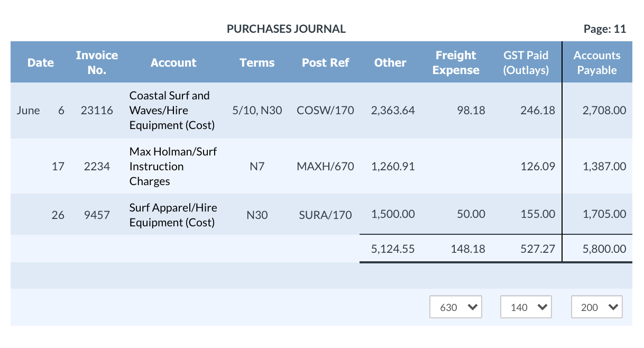This screenshot has height=348, width=644.
Task: Click the Accounts Payable column header
Action: pos(597,62)
